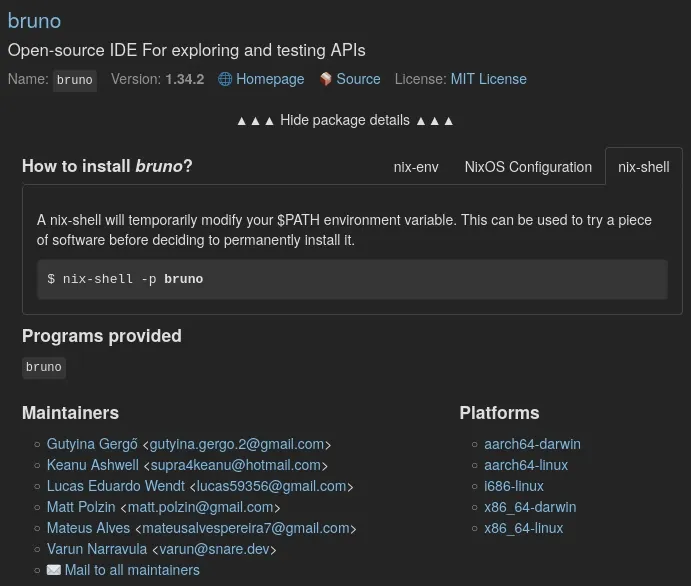
Task: Click the Maintainers heading
Action: (71, 413)
